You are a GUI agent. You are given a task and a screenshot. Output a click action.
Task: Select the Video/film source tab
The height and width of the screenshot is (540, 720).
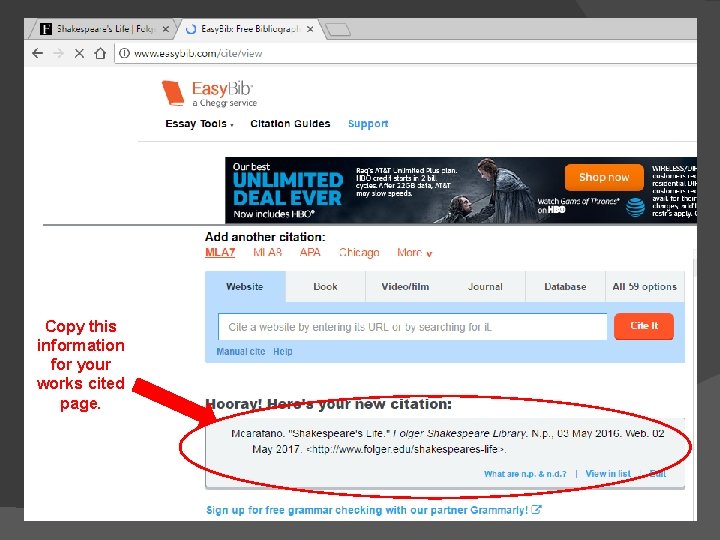tap(405, 287)
